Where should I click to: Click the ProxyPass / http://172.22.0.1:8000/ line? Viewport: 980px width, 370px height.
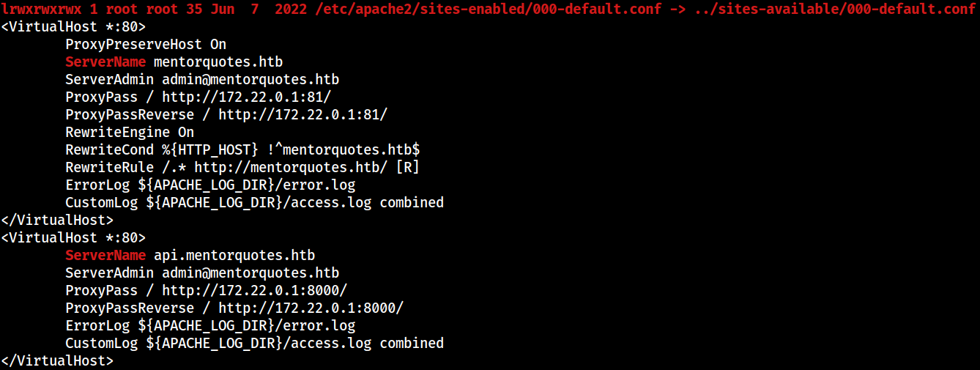coord(206,290)
